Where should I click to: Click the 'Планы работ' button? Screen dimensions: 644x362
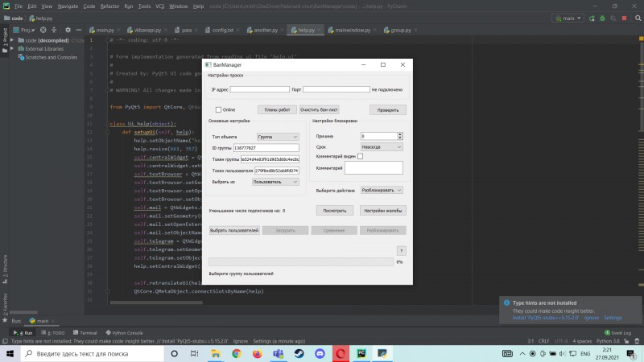pyautogui.click(x=277, y=109)
